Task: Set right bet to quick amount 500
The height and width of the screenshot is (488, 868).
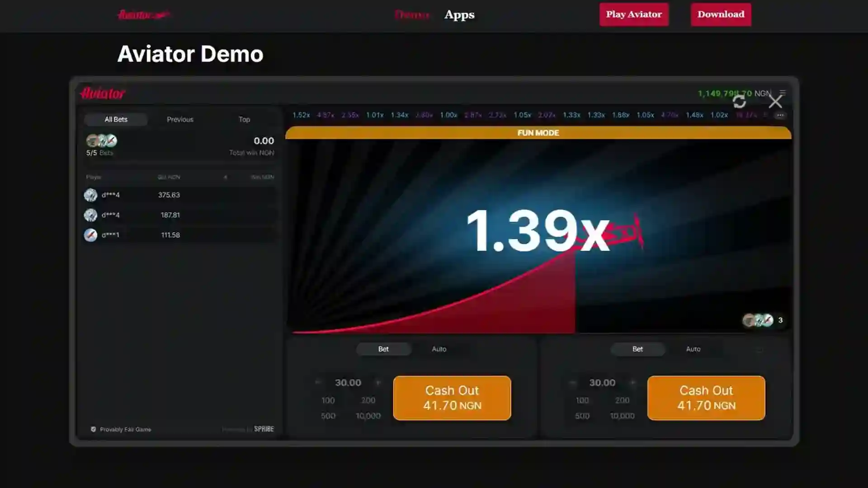Action: (582, 416)
